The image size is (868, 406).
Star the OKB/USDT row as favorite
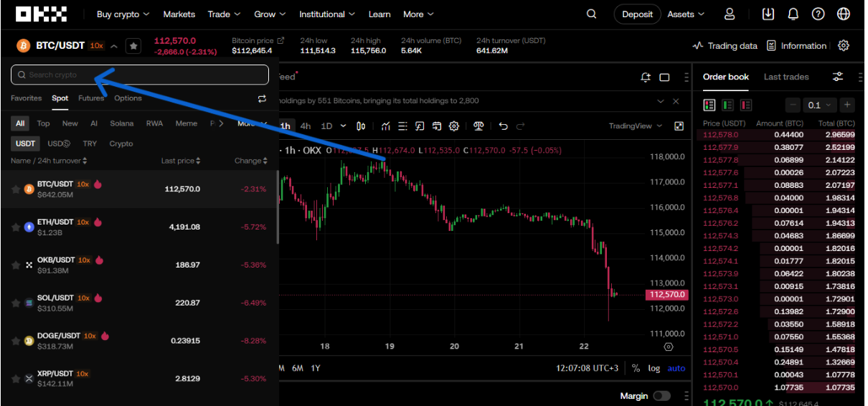(x=16, y=265)
